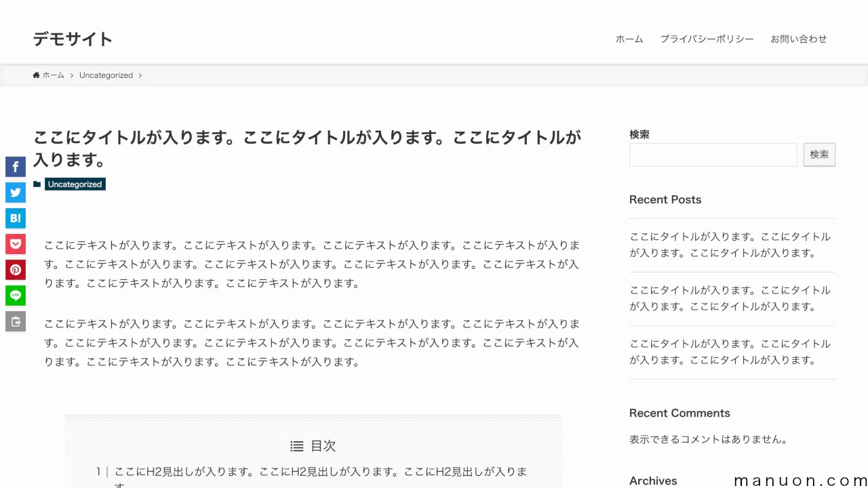868x488 pixels.
Task: Click the Hatena Bookmark share icon
Action: click(x=16, y=218)
